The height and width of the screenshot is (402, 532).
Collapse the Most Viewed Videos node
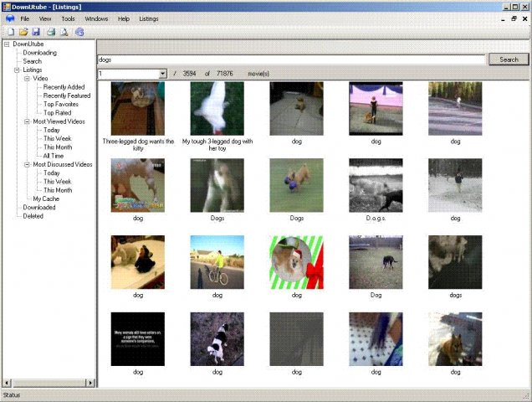(x=27, y=121)
